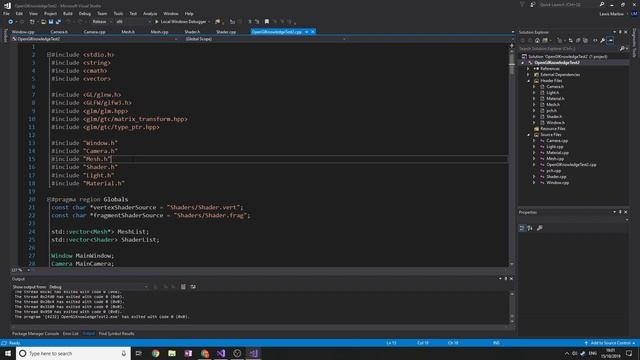This screenshot has height=360, width=640.
Task: Expand the Camera.h tree node
Action: [x=534, y=87]
